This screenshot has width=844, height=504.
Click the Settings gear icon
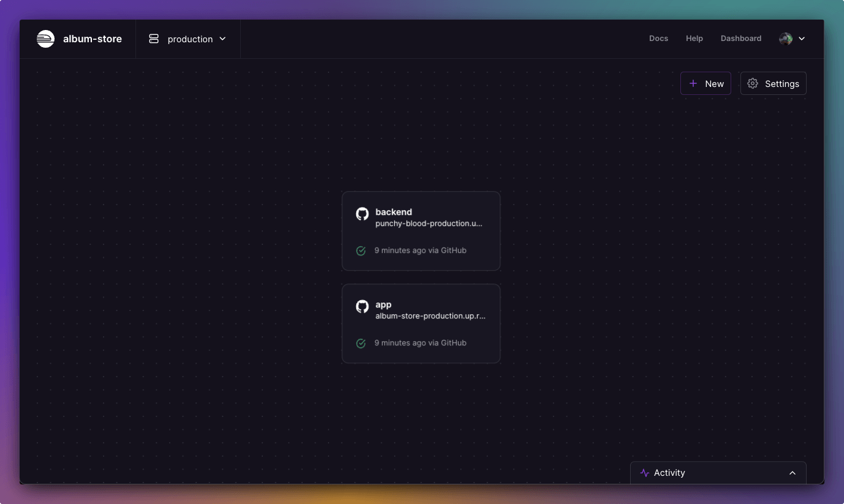click(x=753, y=84)
